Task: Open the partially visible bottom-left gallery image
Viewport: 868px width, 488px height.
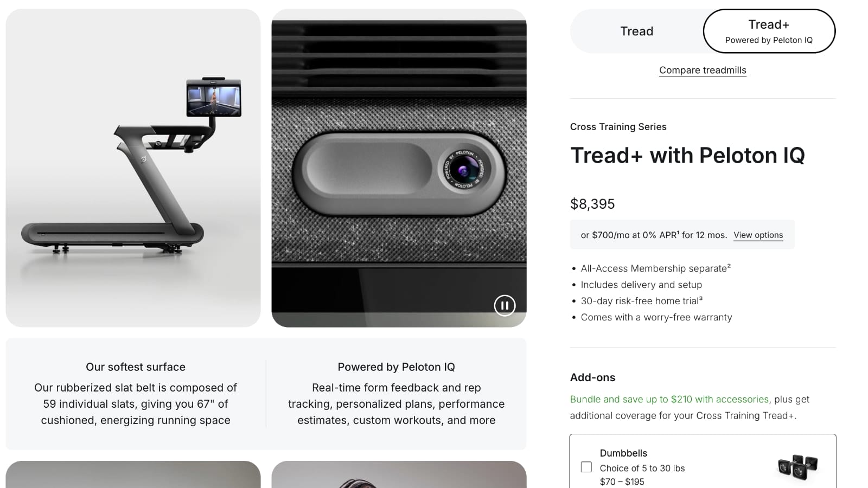Action: 133,474
